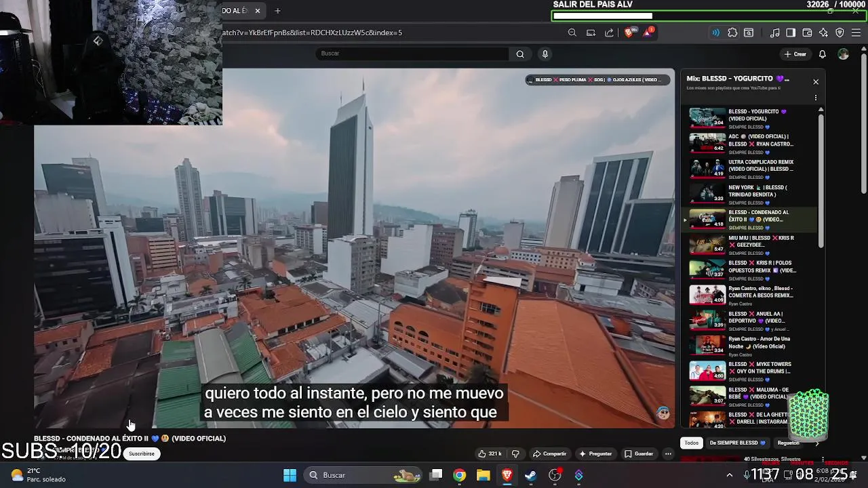868x488 pixels.
Task: Open Task View on the taskbar
Action: tap(436, 475)
